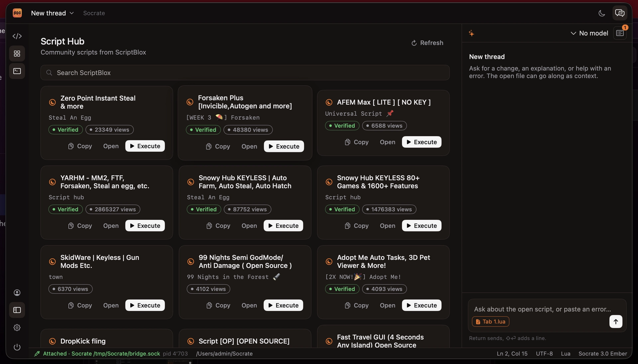
Task: Expand the New thread dropdown
Action: (x=52, y=13)
